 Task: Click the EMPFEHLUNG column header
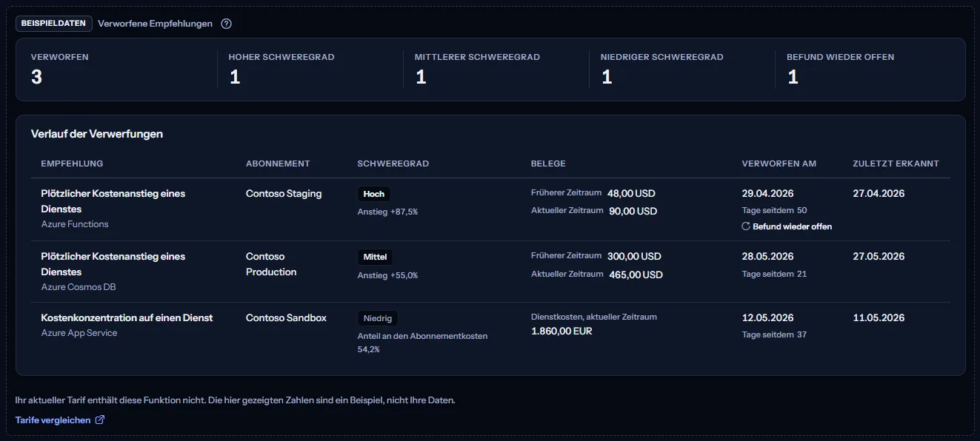click(x=72, y=164)
